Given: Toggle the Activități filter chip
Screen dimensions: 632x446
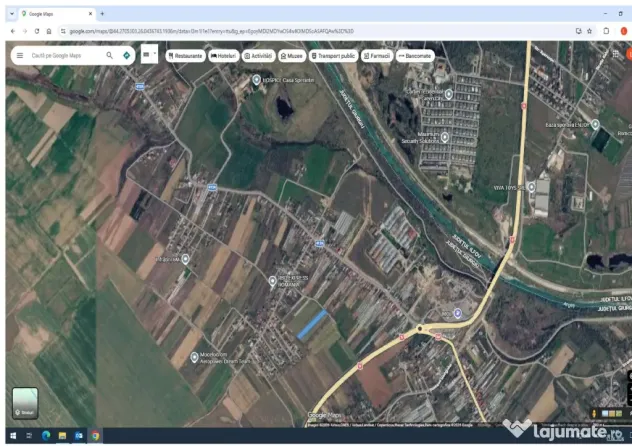Looking at the screenshot, I should click(258, 56).
